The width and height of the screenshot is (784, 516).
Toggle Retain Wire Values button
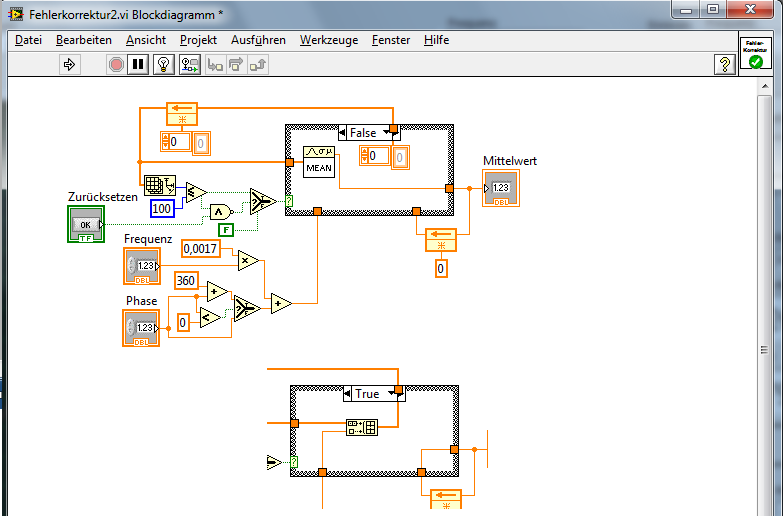[x=189, y=65]
